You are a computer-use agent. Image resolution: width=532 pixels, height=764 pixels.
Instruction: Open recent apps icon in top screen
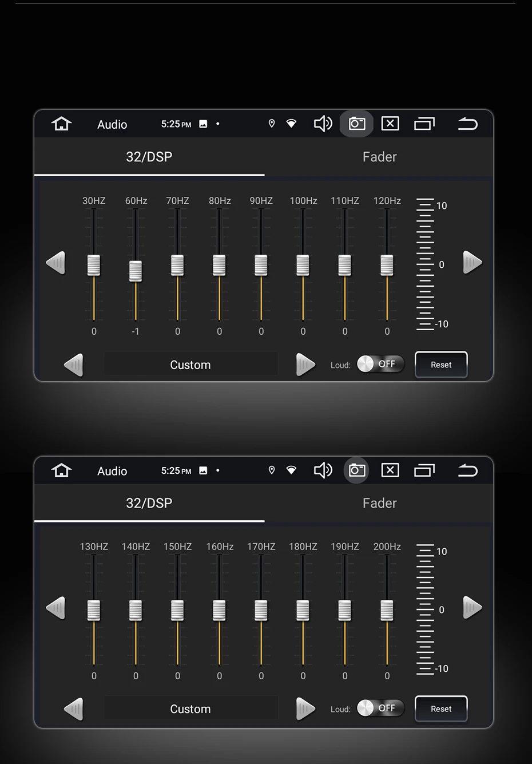(424, 124)
